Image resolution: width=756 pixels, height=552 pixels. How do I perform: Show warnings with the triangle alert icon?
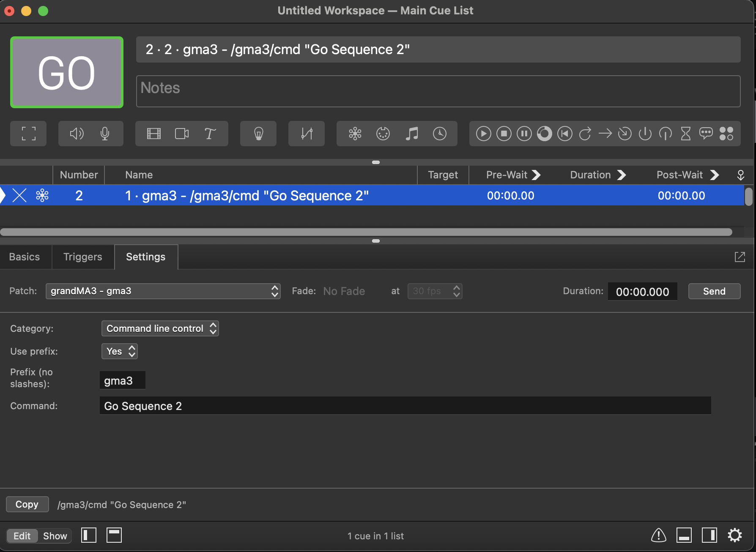(x=658, y=536)
